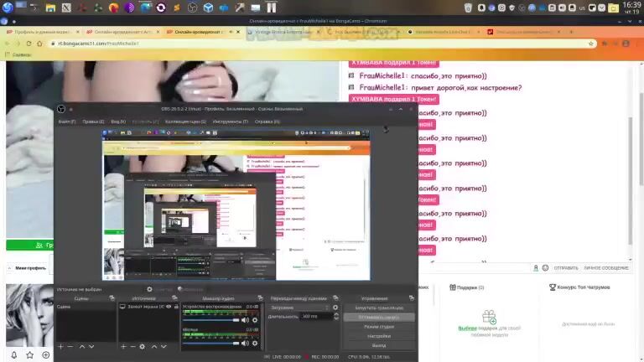Toggle lock on the screen capture source

(x=176, y=307)
